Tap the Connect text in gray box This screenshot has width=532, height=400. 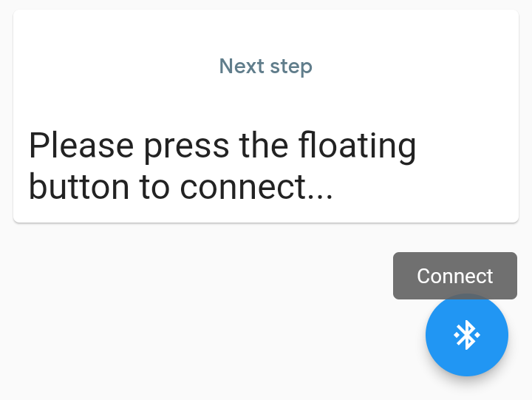point(454,276)
